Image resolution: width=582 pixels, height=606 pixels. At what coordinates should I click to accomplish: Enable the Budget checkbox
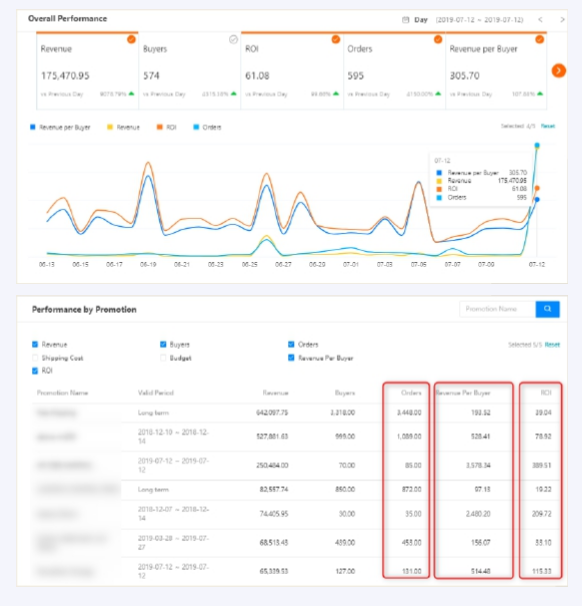click(163, 357)
